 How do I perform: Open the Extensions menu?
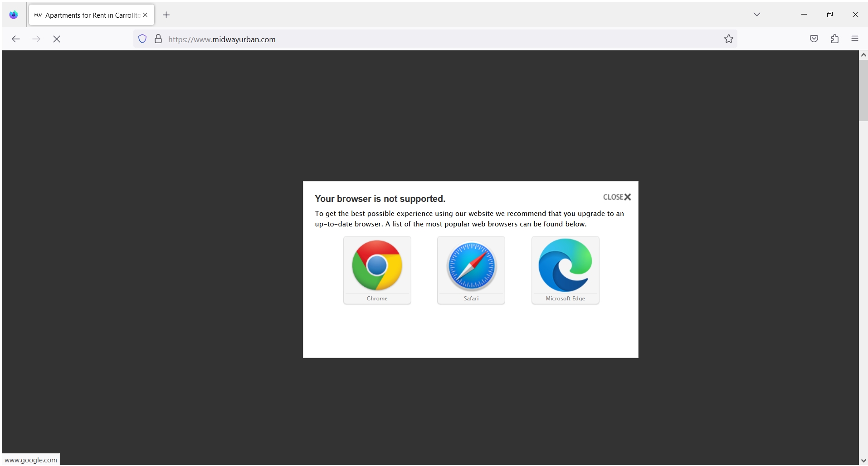[834, 39]
